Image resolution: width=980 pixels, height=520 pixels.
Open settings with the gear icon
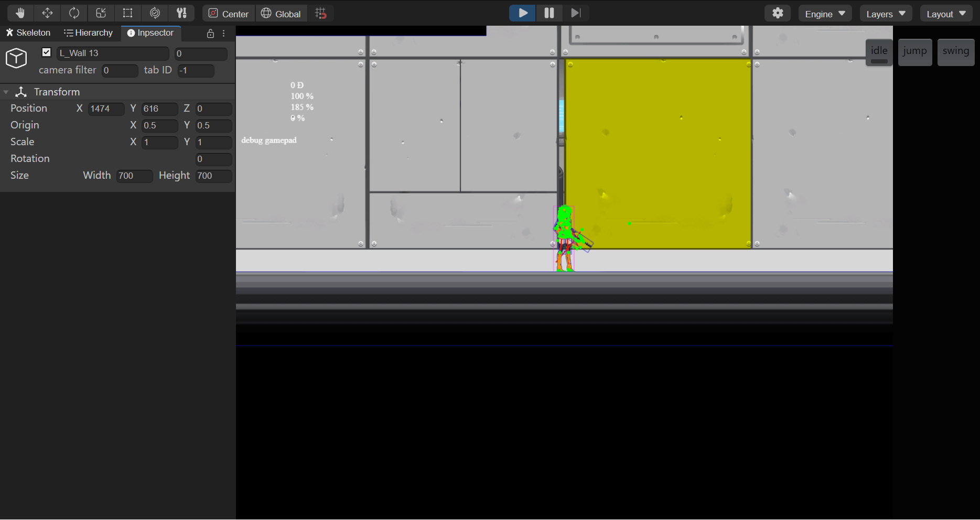(x=778, y=14)
